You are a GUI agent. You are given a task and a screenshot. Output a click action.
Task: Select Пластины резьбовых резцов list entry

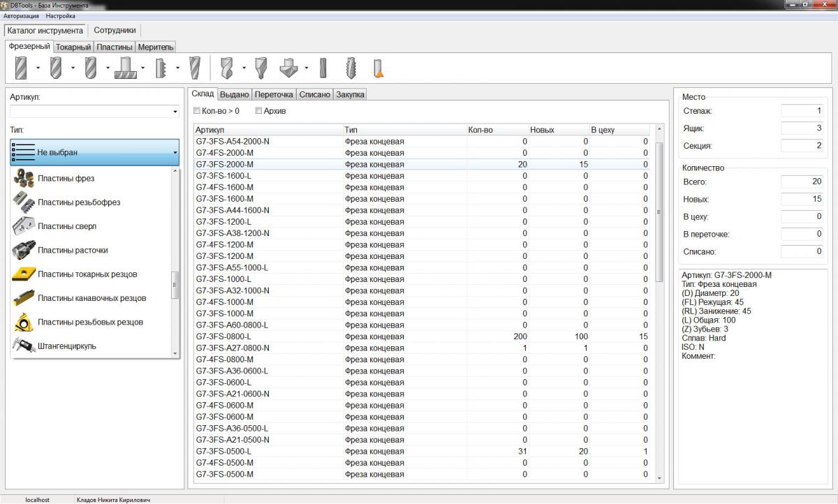point(90,322)
